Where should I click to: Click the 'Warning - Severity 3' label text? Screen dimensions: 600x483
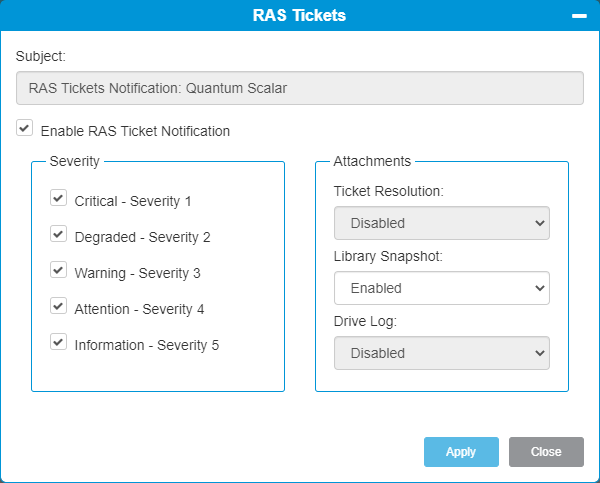(137, 273)
